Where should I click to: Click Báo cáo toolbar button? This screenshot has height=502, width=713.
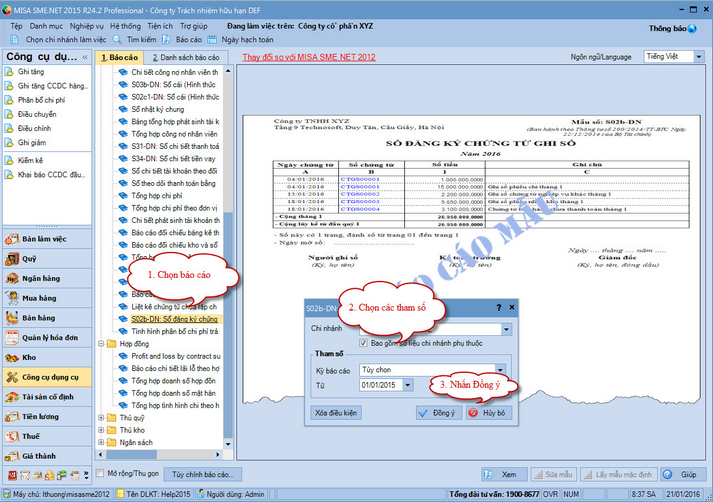182,40
